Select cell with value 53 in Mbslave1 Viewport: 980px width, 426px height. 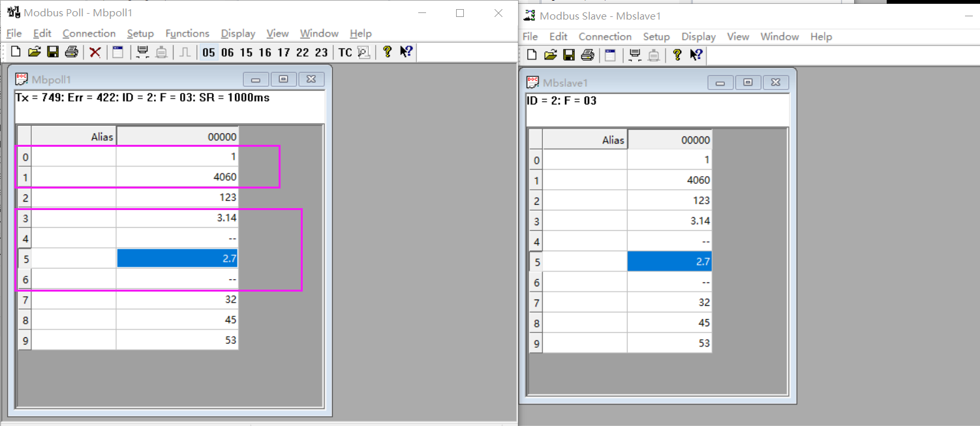click(669, 343)
